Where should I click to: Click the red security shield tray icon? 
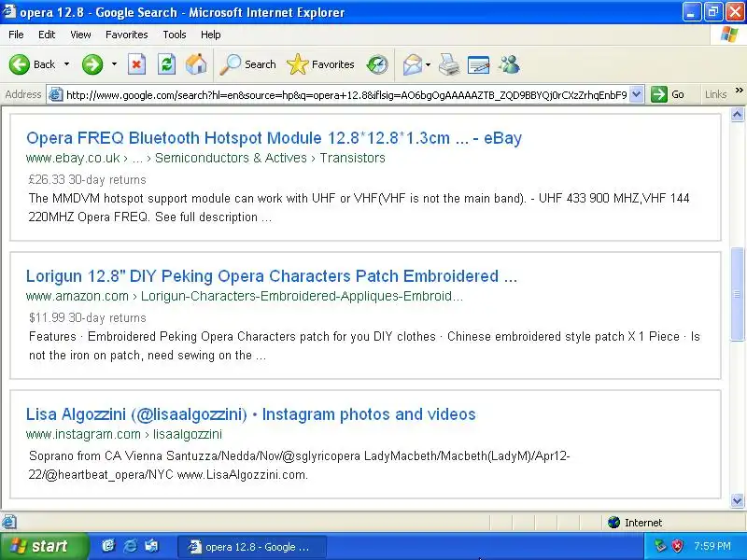[x=677, y=546]
